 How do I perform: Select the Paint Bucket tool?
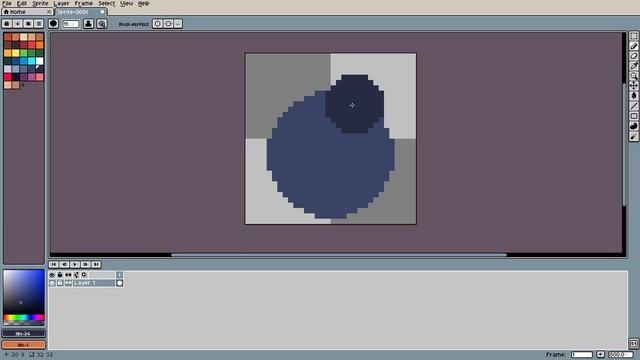click(x=633, y=96)
